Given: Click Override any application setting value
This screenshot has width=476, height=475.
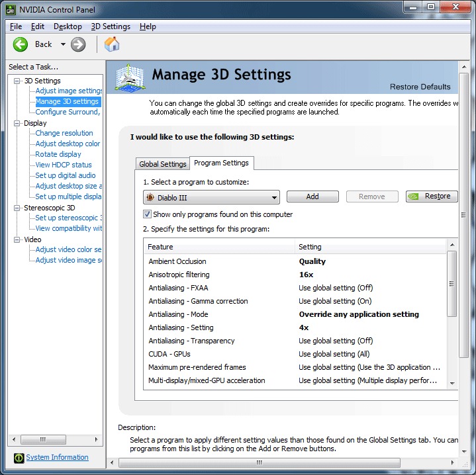Looking at the screenshot, I should coord(359,314).
